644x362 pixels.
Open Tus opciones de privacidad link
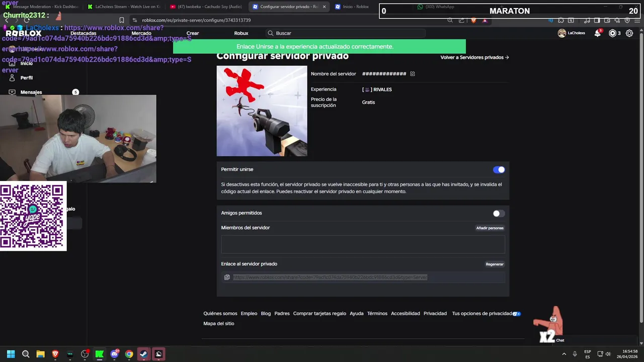coord(481,314)
